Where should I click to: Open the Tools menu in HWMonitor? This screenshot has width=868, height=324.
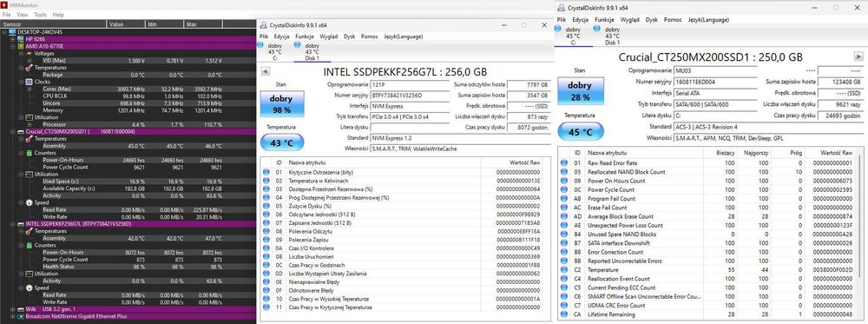point(41,15)
